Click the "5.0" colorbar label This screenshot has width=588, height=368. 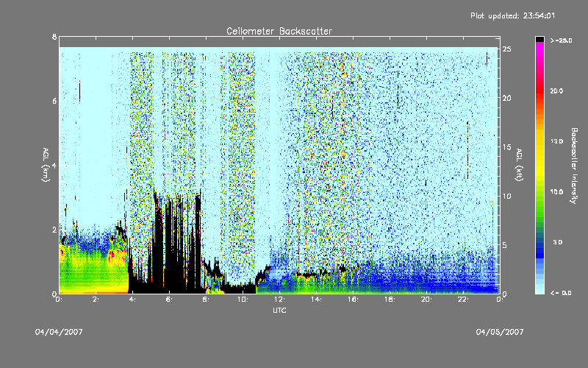[x=558, y=242]
